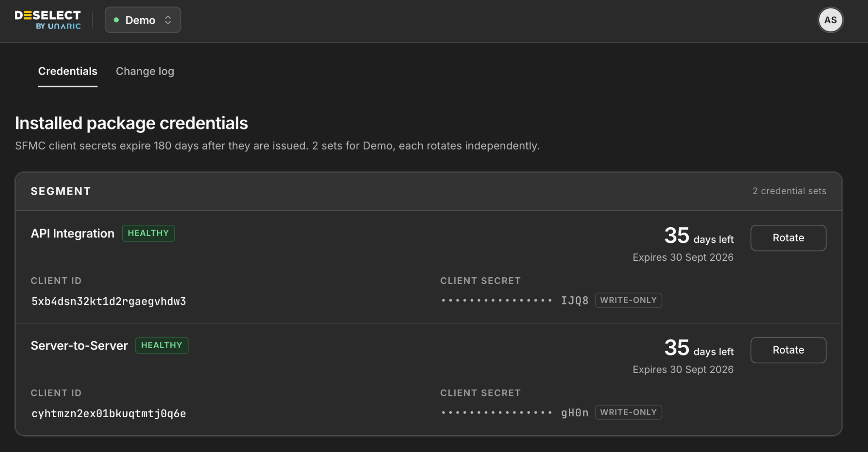The width and height of the screenshot is (868, 452).
Task: Click the HEALTHY badge for Server-to-Server
Action: click(162, 345)
